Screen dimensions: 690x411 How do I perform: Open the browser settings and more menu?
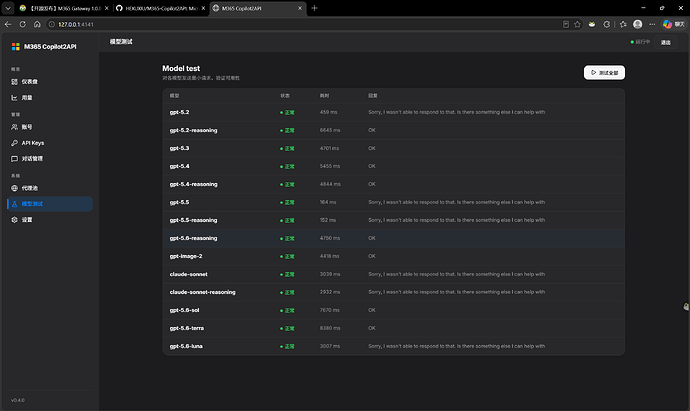coord(652,24)
